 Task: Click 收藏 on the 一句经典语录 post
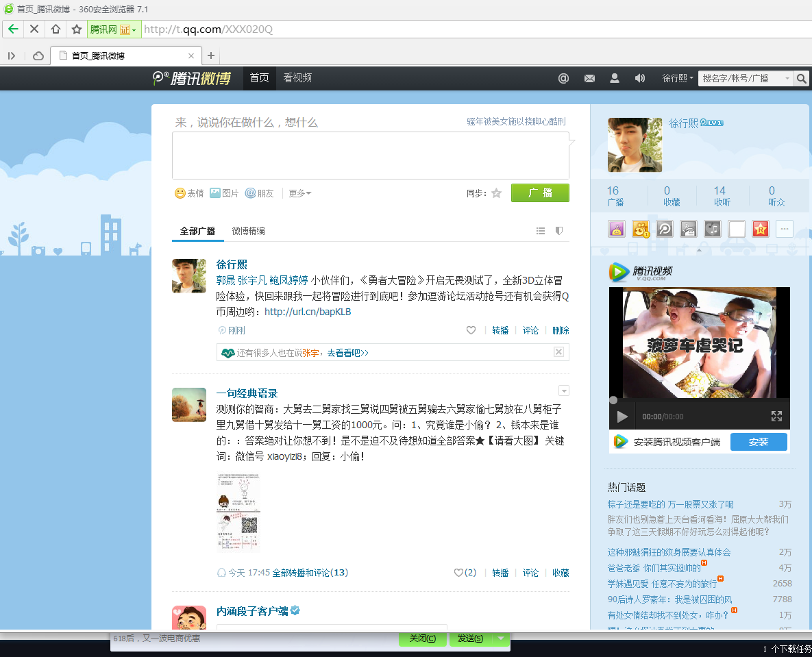click(561, 573)
